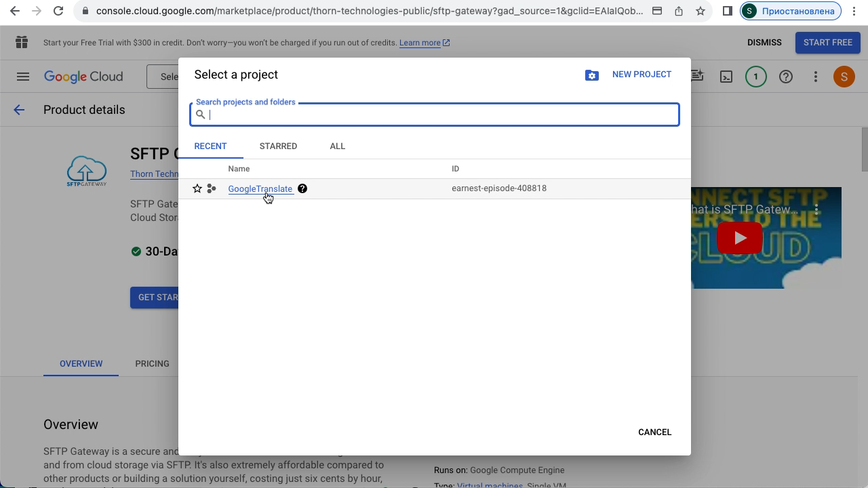Create a new project with NEW PROJECT
Image resolution: width=868 pixels, height=488 pixels.
click(642, 75)
